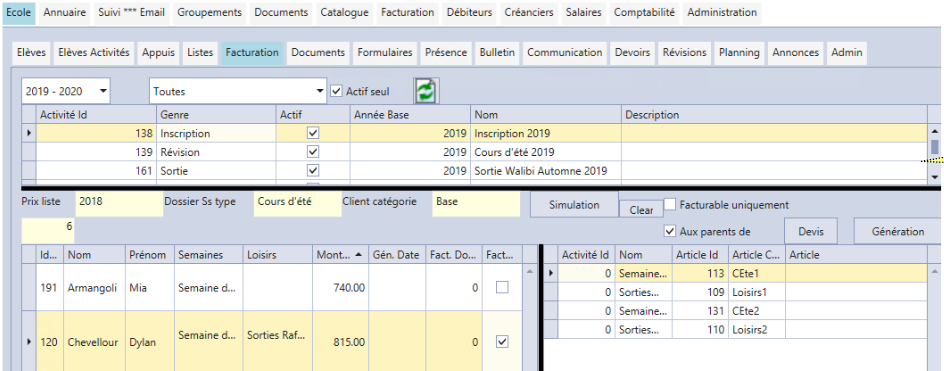
Task: Open the Débiteurs tab
Action: point(470,12)
